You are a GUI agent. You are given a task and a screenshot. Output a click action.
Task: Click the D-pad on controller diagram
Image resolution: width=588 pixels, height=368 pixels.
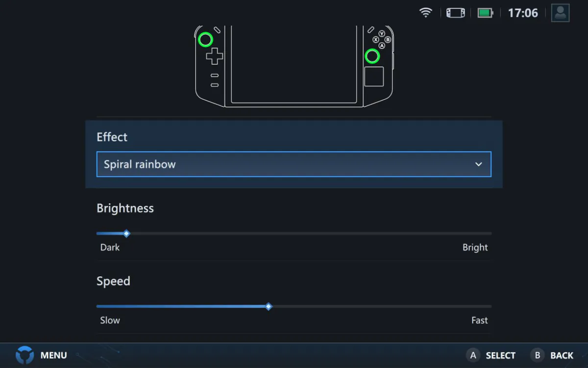pos(214,56)
